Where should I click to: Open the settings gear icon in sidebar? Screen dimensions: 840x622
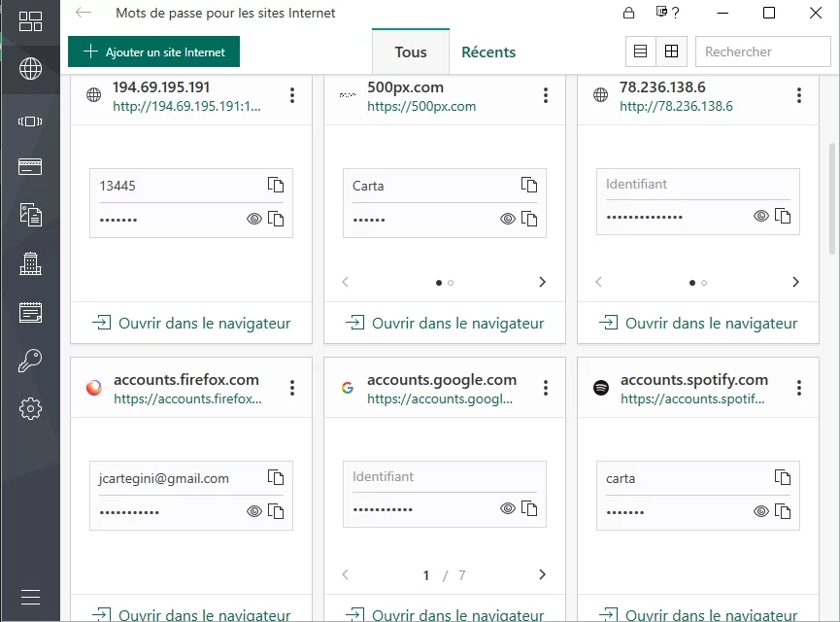click(x=30, y=408)
